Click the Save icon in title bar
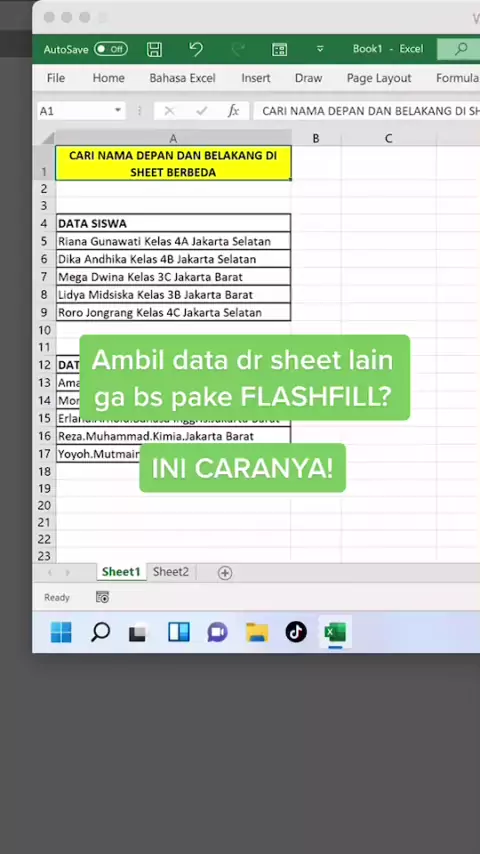480x854 pixels. pyautogui.click(x=155, y=50)
